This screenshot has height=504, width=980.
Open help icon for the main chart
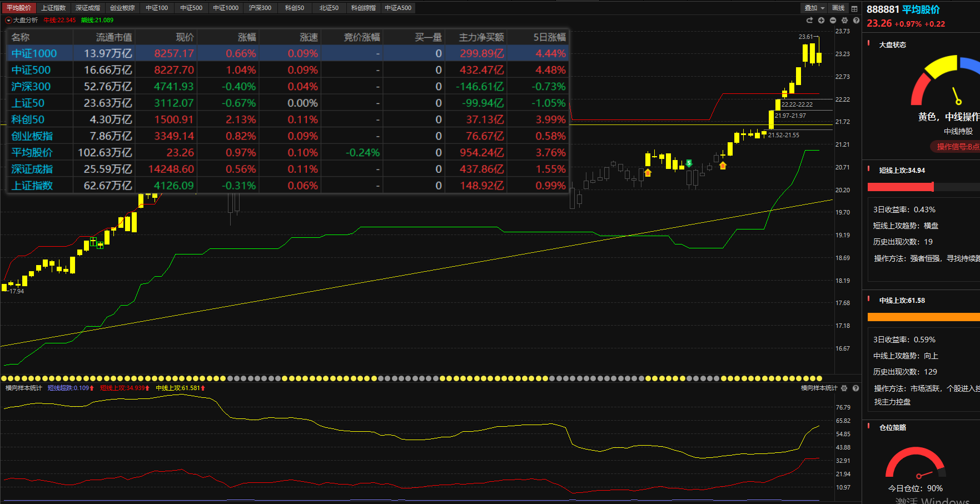coord(856,21)
